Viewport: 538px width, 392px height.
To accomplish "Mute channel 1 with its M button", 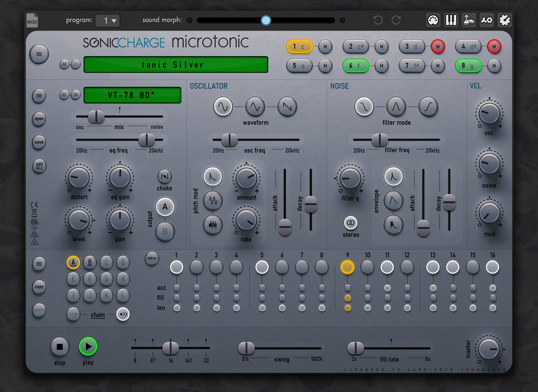I will coord(325,46).
